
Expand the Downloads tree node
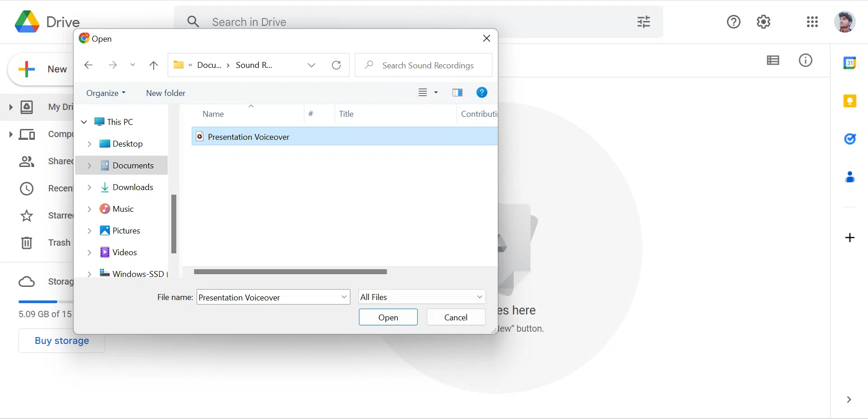(x=89, y=187)
